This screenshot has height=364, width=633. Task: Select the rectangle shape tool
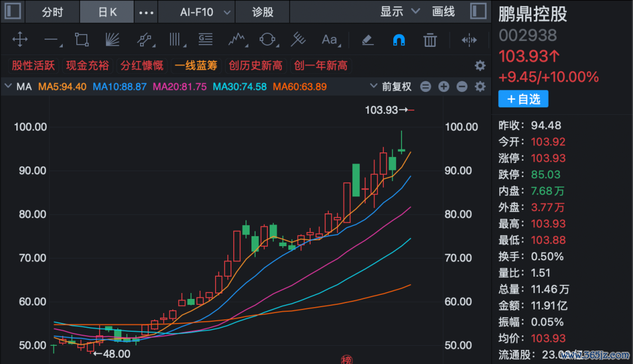tap(82, 39)
